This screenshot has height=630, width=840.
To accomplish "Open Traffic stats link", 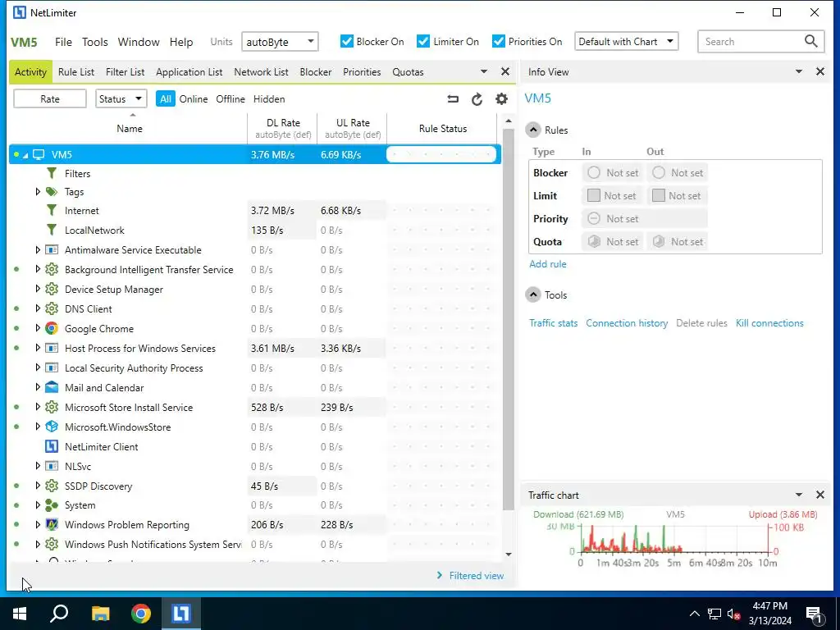I will pyautogui.click(x=554, y=323).
